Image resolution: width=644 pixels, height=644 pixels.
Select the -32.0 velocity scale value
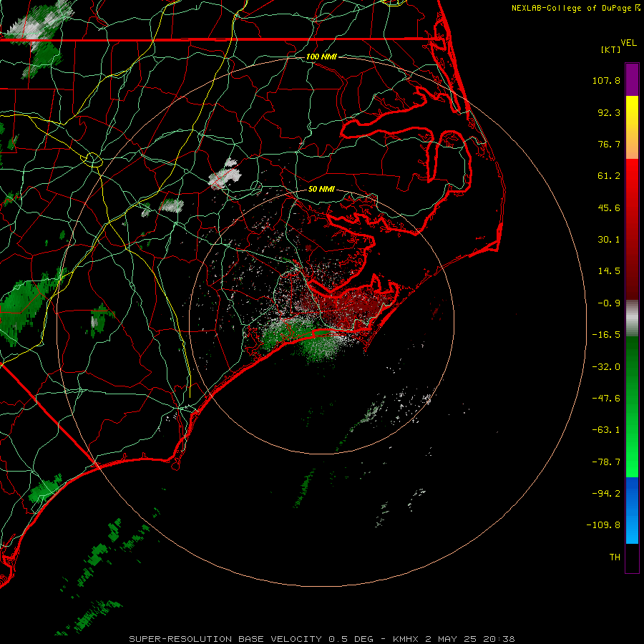(x=606, y=367)
